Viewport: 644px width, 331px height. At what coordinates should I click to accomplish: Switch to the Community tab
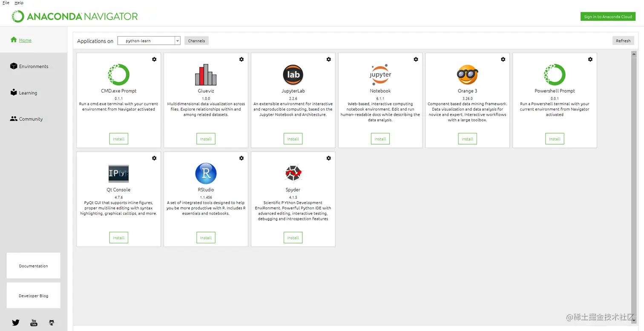point(34,119)
